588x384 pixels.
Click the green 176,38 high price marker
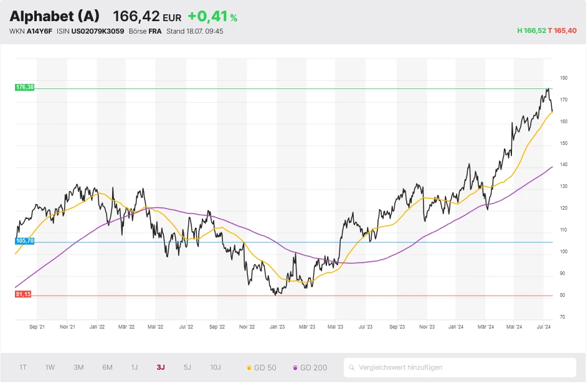pyautogui.click(x=24, y=88)
